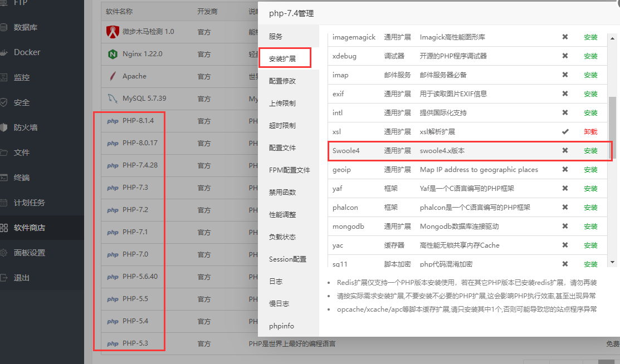
Task: Click the MySQL 5.7.39 dolphin icon
Action: pyautogui.click(x=113, y=99)
